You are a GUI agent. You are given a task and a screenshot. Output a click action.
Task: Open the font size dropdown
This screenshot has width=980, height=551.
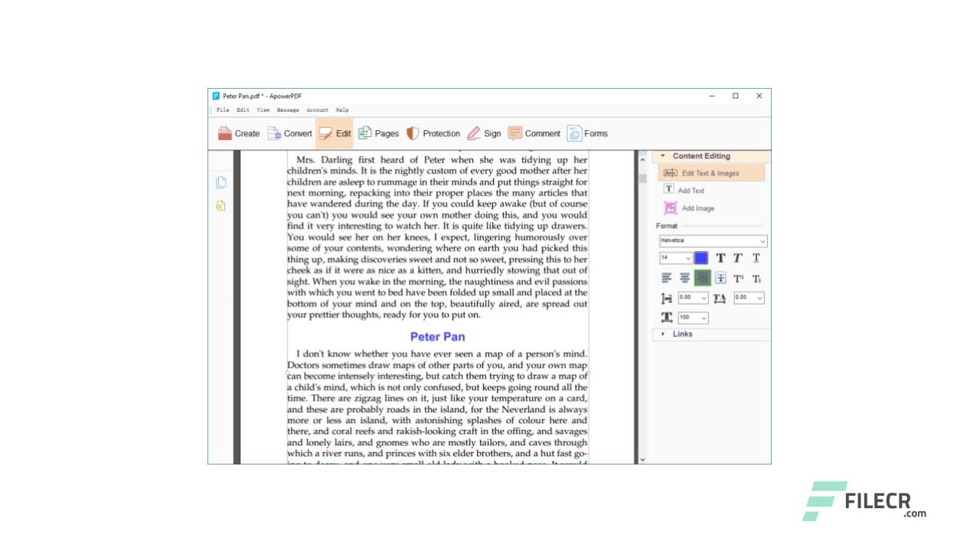675,258
